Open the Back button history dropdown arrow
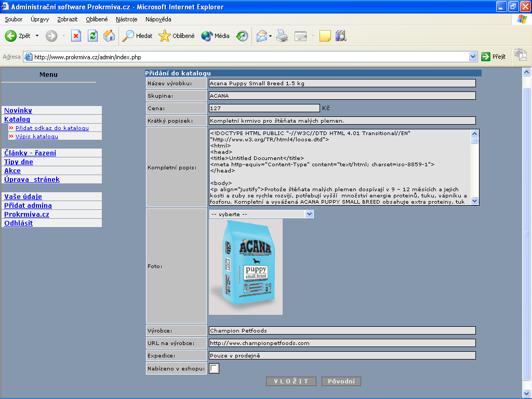This screenshot has height=399, width=532. (37, 36)
